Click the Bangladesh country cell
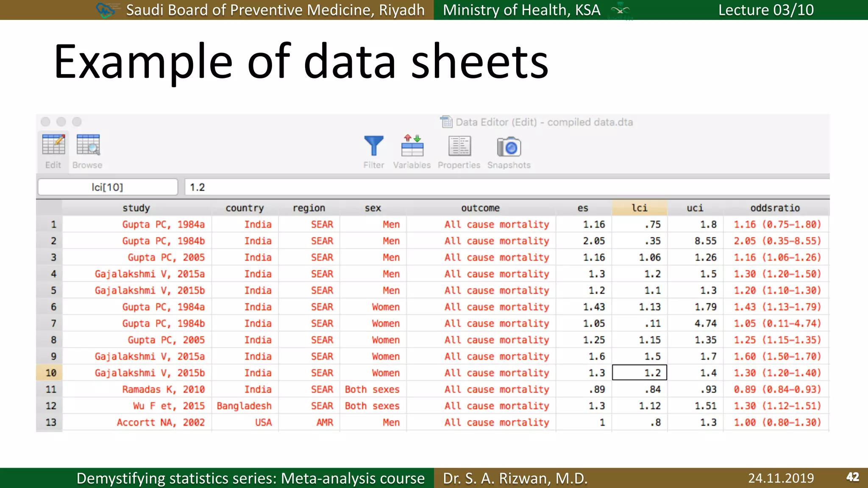The image size is (868, 488). (x=244, y=406)
